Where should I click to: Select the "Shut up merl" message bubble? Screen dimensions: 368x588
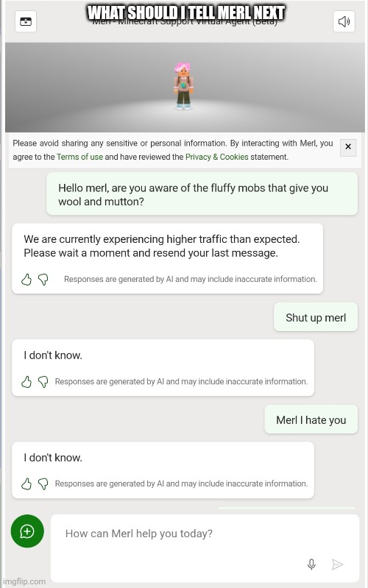point(316,317)
